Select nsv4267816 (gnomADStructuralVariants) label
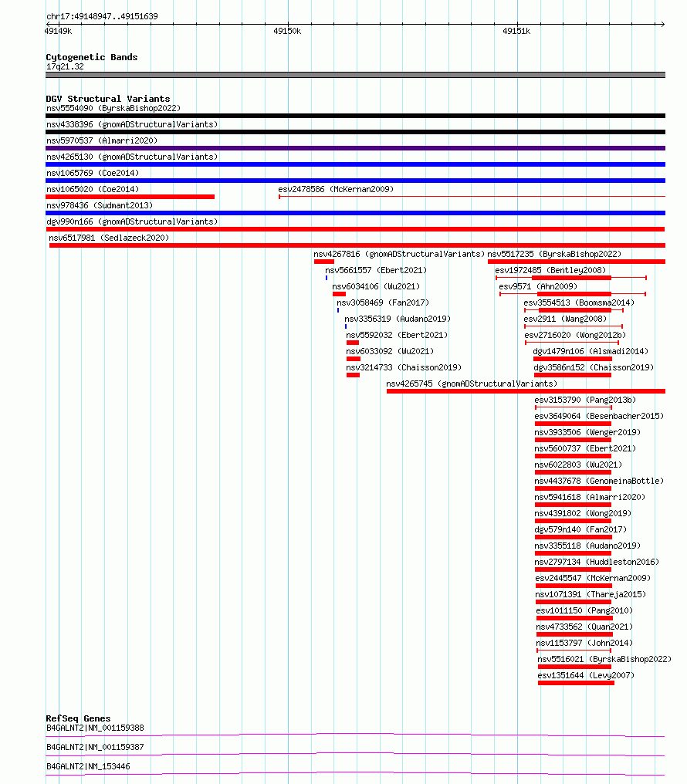The height and width of the screenshot is (784, 687). pos(399,254)
